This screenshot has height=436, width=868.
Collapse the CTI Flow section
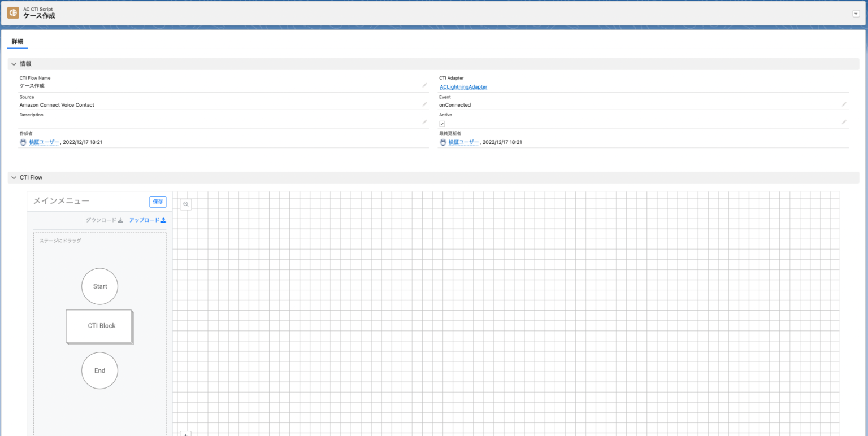(x=14, y=177)
